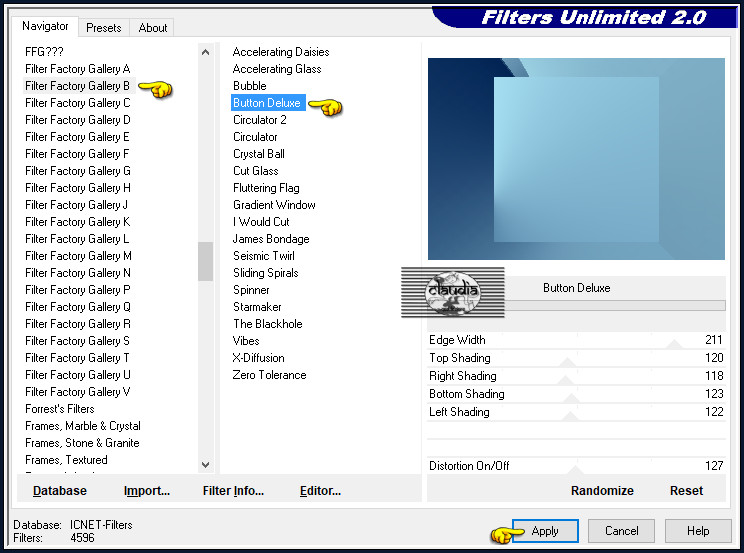Screen dimensions: 744x553
Task: Switch to the Presets tab
Action: (x=103, y=28)
